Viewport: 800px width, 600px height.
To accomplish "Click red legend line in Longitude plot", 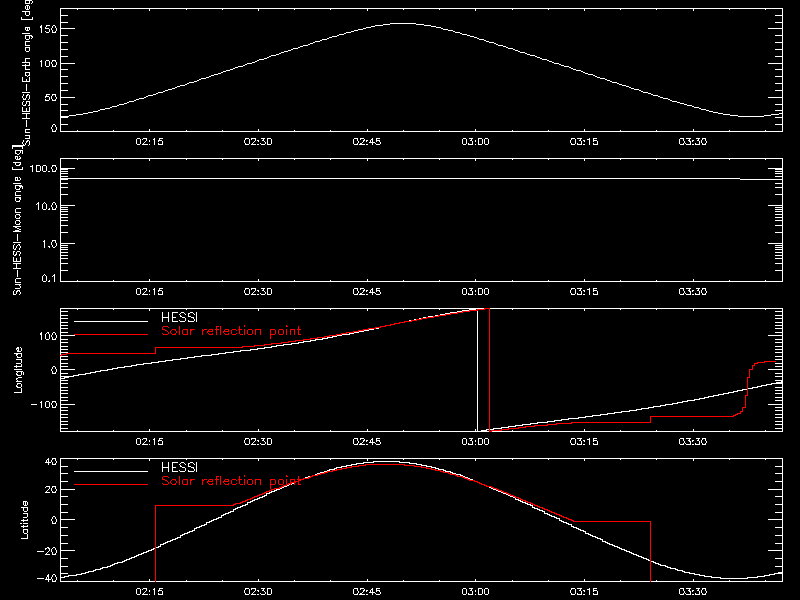I will coord(111,335).
